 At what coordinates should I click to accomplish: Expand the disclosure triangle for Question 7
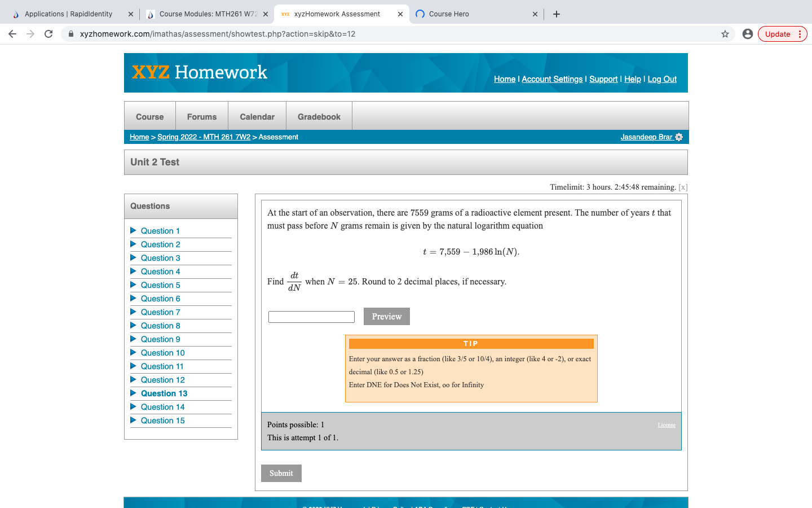[133, 312]
